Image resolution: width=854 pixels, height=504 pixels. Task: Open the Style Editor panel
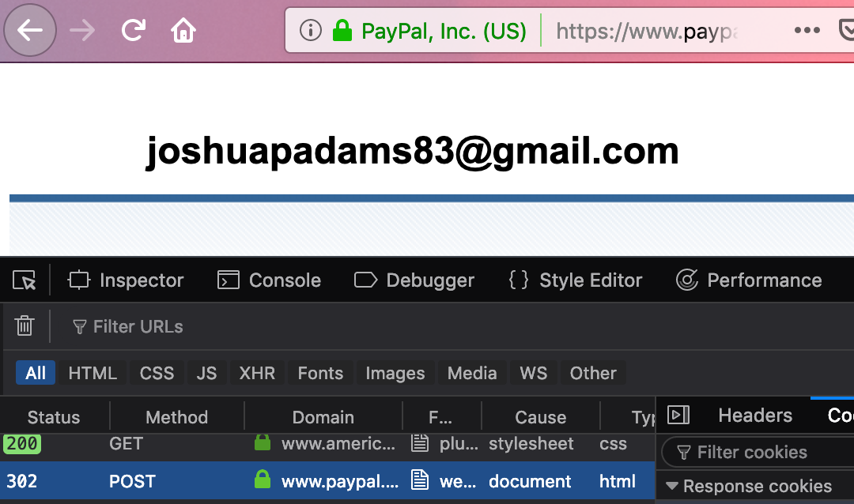(575, 280)
